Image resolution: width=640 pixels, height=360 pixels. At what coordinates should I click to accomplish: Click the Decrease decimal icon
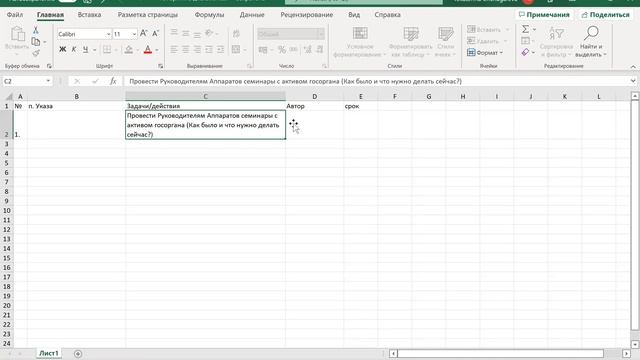[320, 50]
